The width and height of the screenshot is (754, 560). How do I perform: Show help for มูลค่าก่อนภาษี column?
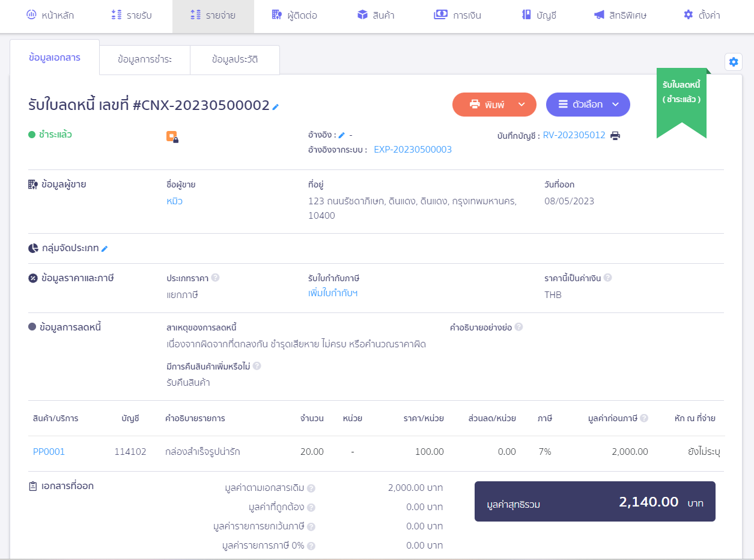(644, 418)
